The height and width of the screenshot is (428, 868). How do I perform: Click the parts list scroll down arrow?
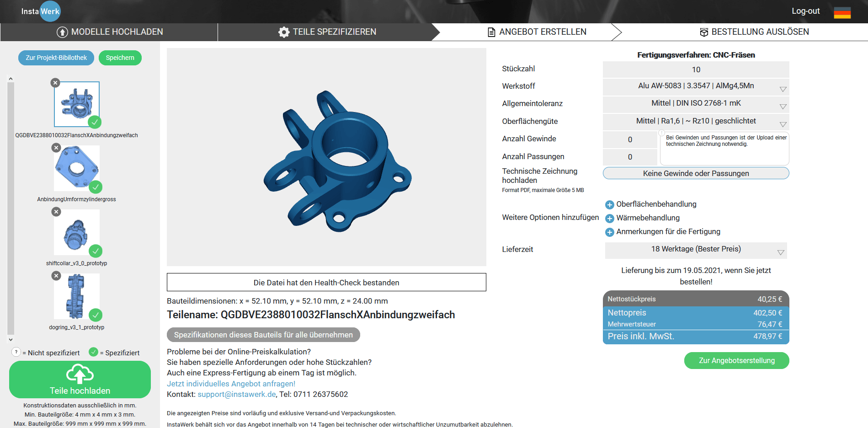[x=11, y=340]
